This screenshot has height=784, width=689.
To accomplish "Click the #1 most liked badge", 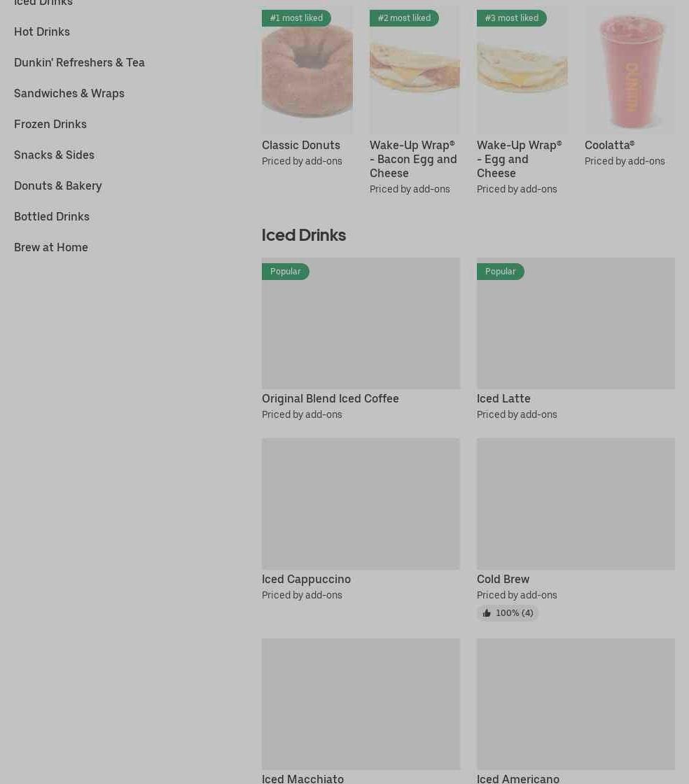I will click(x=296, y=18).
